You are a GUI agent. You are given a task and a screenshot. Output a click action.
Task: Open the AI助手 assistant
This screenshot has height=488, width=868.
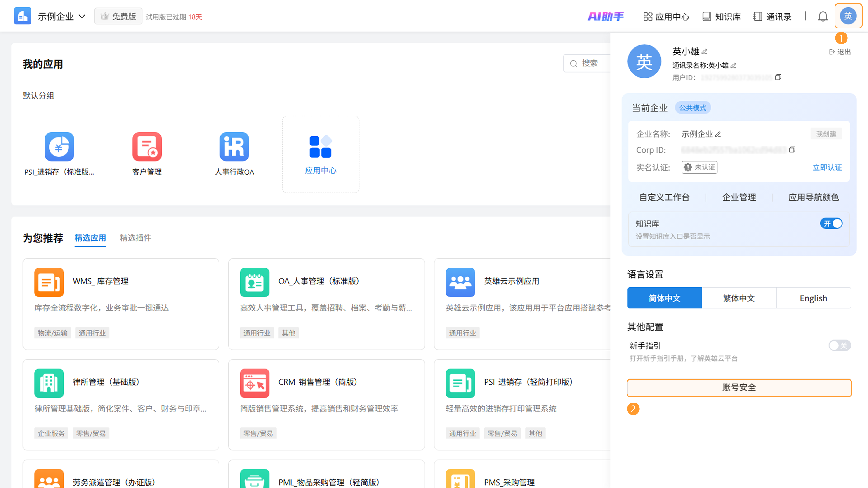point(606,17)
